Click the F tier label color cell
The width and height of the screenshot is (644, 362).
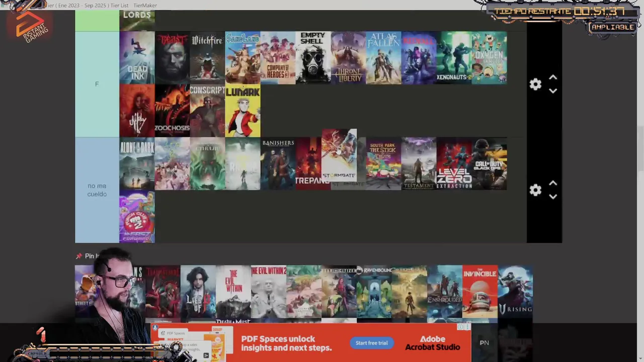[97, 84]
